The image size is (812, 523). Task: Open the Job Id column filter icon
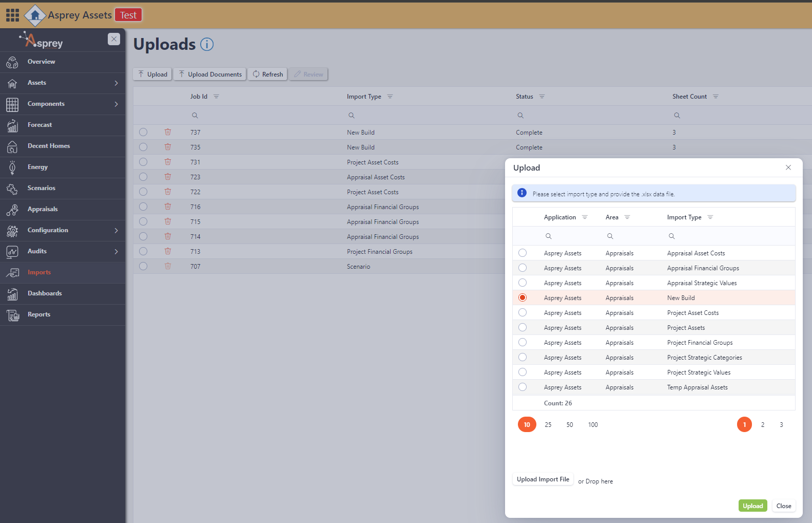[216, 97]
